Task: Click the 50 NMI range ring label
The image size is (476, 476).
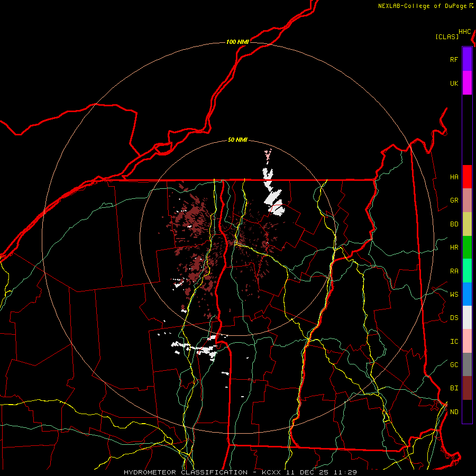Action: pos(237,140)
